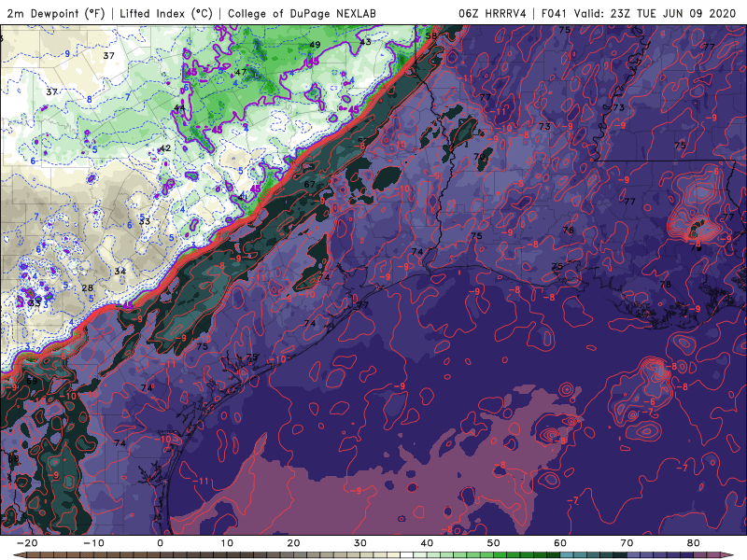This screenshot has height=560, width=747.
Task: Click the black '47' dewpoint value
Action: [241, 72]
